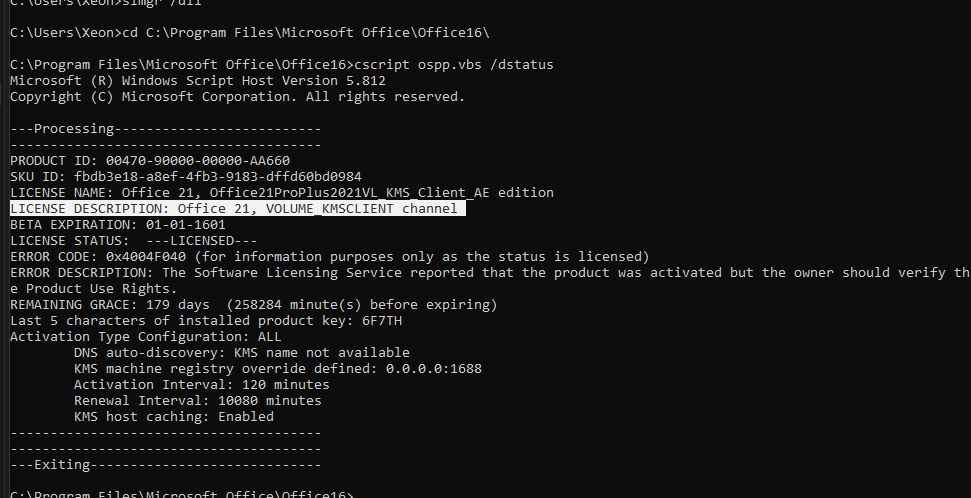Click the BETA EXPIRATION date
971x498 pixels.
click(x=186, y=225)
